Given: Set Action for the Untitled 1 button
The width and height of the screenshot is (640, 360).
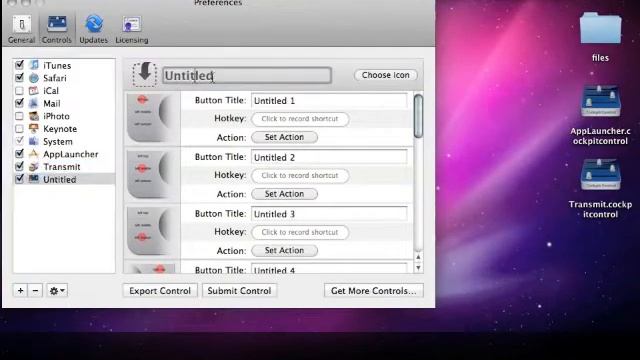Looking at the screenshot, I should 284,137.
